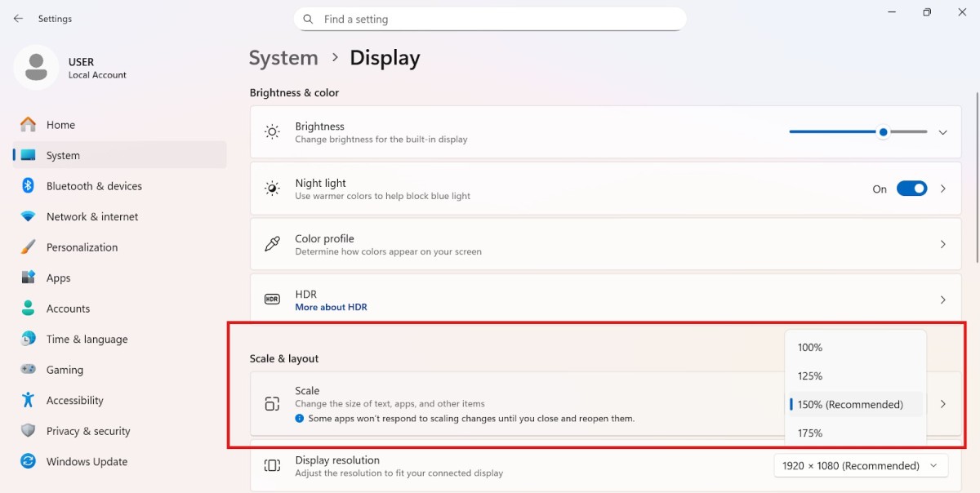
Task: Expand the Scale settings chevron
Action: click(943, 402)
